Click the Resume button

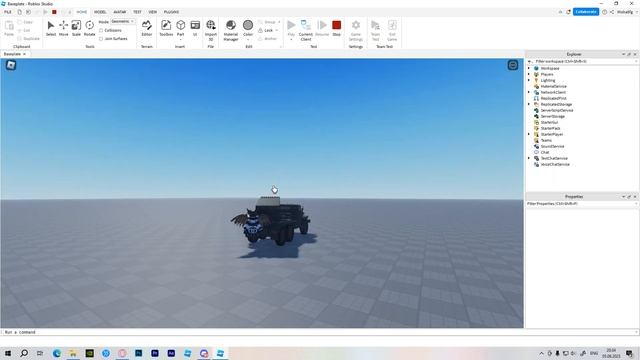[x=322, y=29]
